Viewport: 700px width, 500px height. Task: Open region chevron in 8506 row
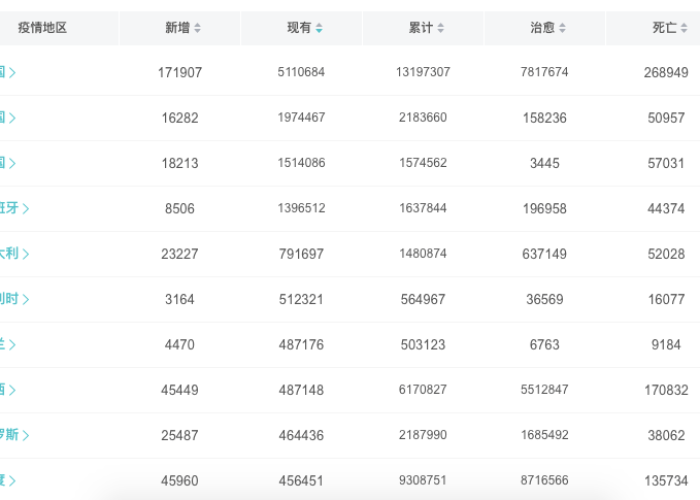click(26, 208)
